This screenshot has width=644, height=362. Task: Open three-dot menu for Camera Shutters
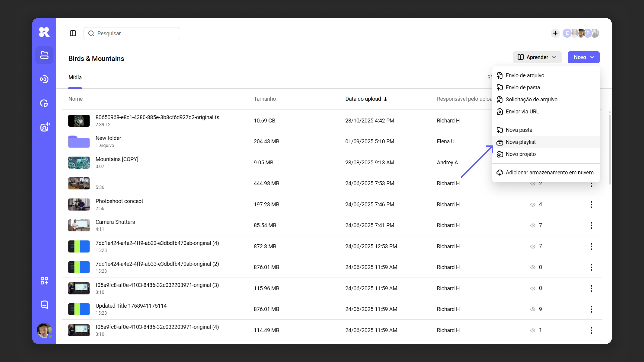pos(591,225)
